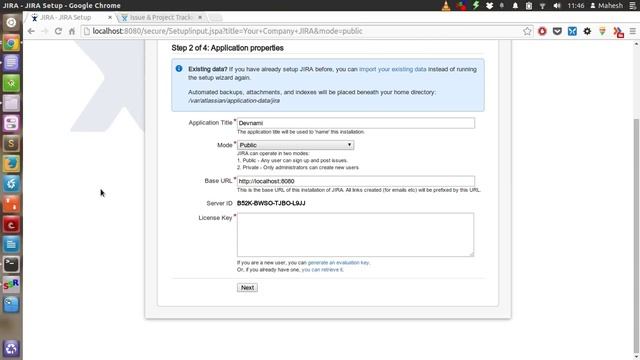Viewport: 640px width, 360px height.
Task: Click the browser address bar URL
Action: pyautogui.click(x=227, y=31)
